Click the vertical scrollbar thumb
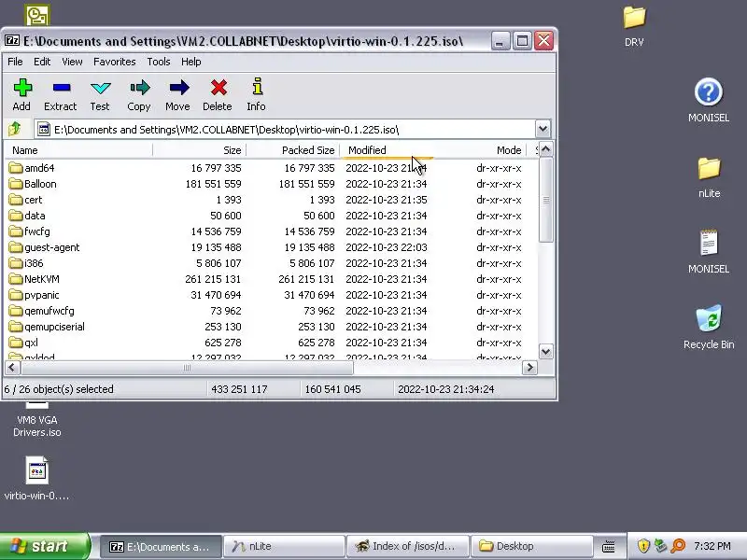The height and width of the screenshot is (560, 747). 546,200
